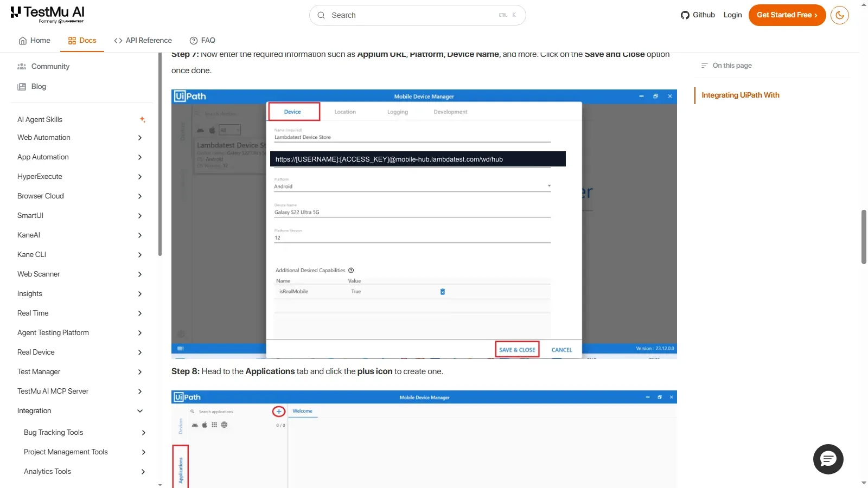The image size is (868, 488).
Task: Expand the Web Automation section
Action: (x=81, y=138)
